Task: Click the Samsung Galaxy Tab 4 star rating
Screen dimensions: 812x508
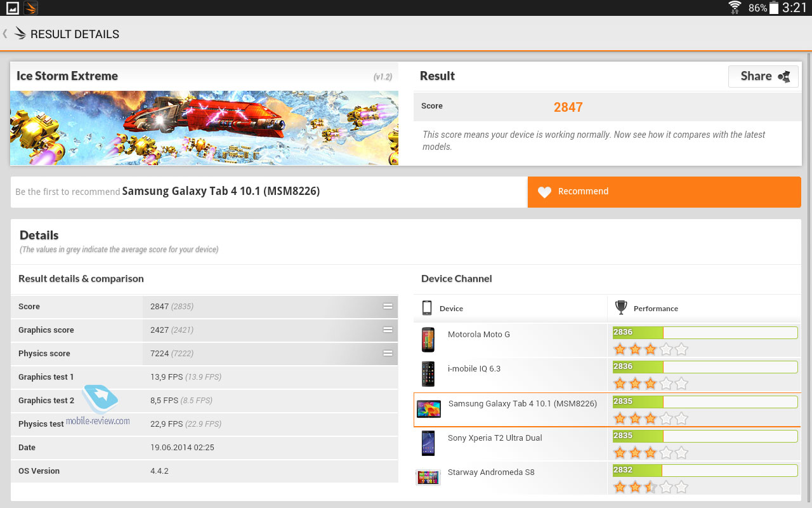Action: [650, 418]
